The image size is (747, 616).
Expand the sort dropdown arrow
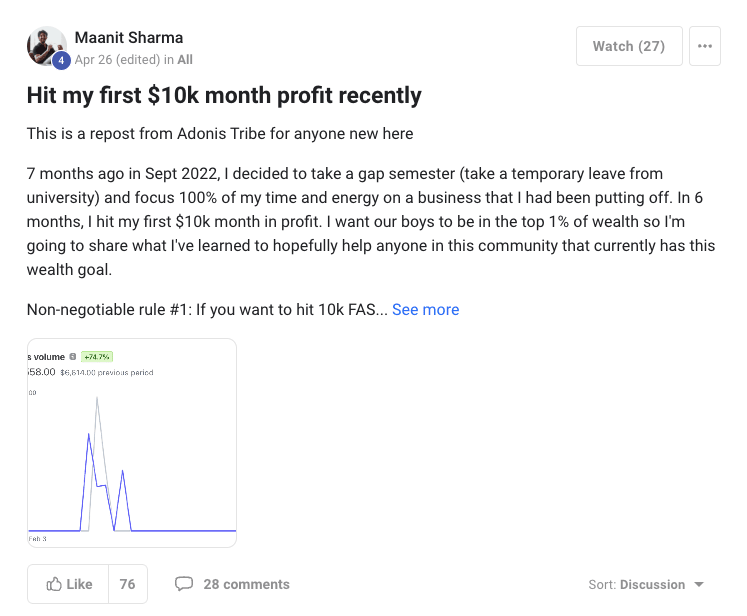699,585
